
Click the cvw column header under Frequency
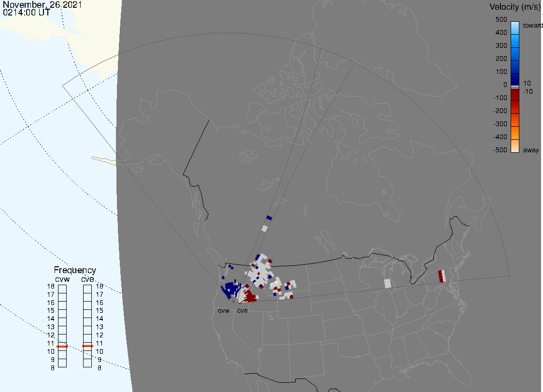pos(62,279)
